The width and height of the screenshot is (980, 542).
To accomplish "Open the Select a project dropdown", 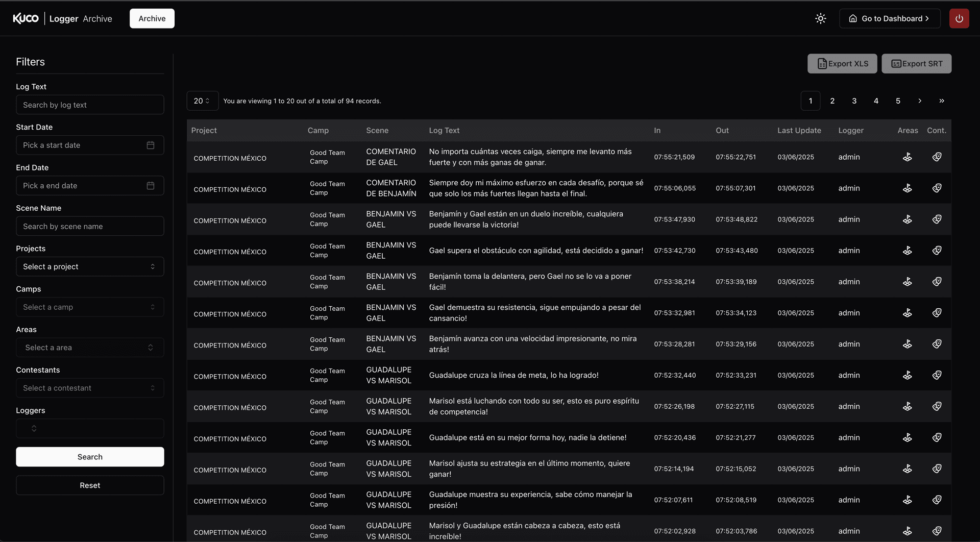I will tap(90, 266).
